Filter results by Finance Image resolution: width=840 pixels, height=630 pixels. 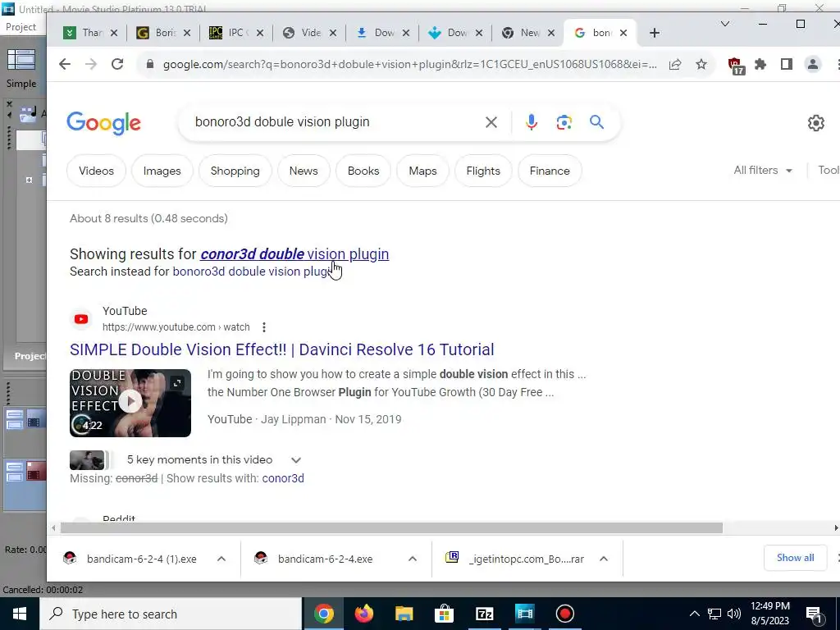[x=550, y=171]
